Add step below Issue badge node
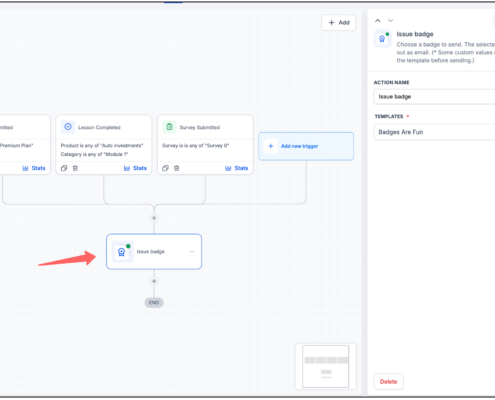The width and height of the screenshot is (495, 400). point(154,281)
